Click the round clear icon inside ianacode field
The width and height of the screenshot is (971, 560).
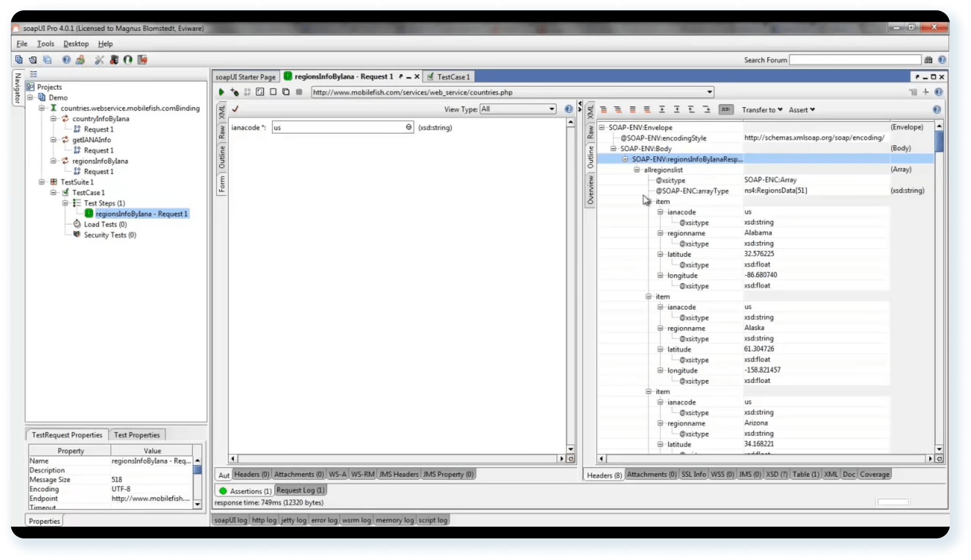click(408, 127)
